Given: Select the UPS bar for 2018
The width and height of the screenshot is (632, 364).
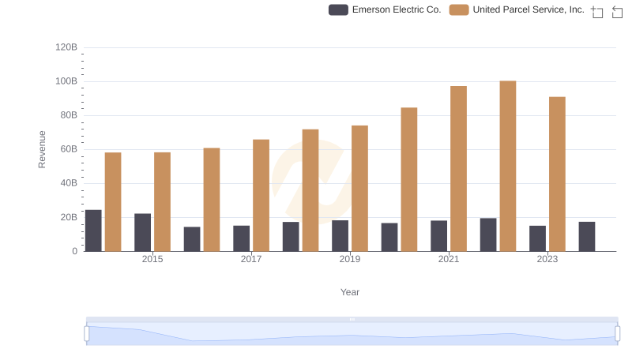Looking at the screenshot, I should coord(310,190).
